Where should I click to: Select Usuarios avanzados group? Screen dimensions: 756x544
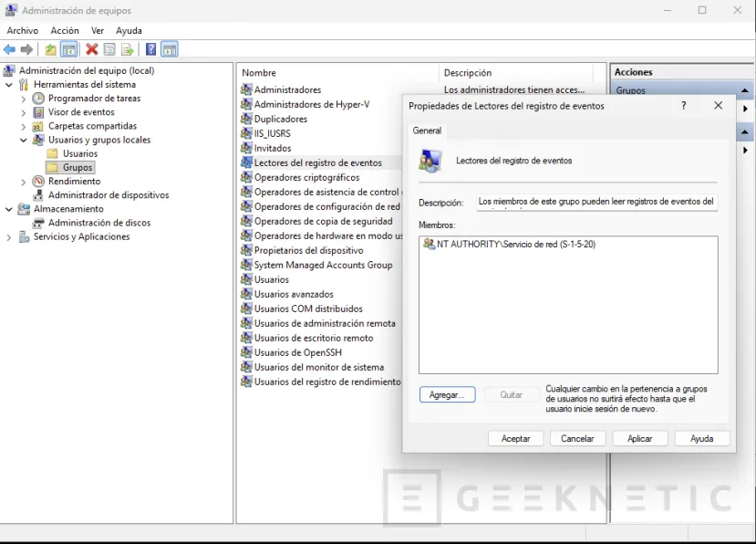[294, 294]
